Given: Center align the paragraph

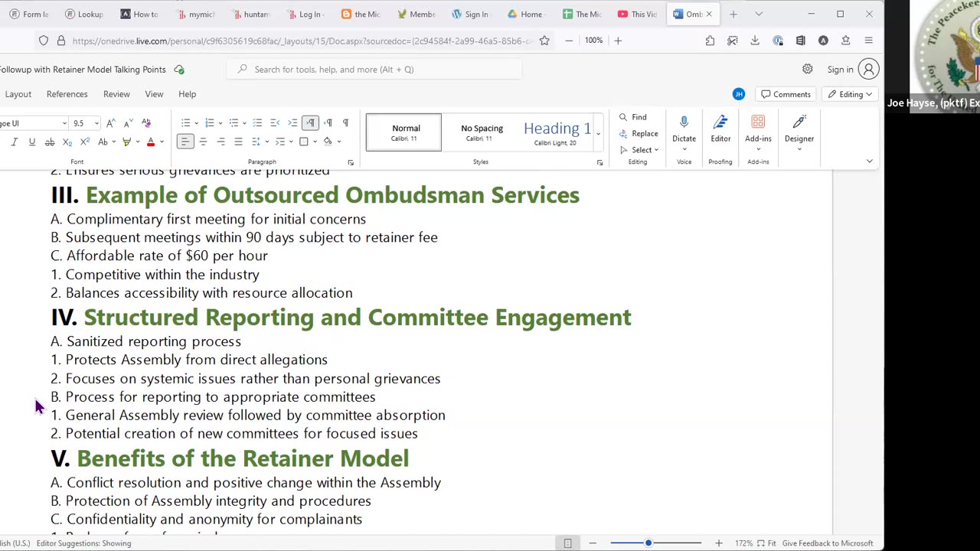Looking at the screenshot, I should coord(203,142).
